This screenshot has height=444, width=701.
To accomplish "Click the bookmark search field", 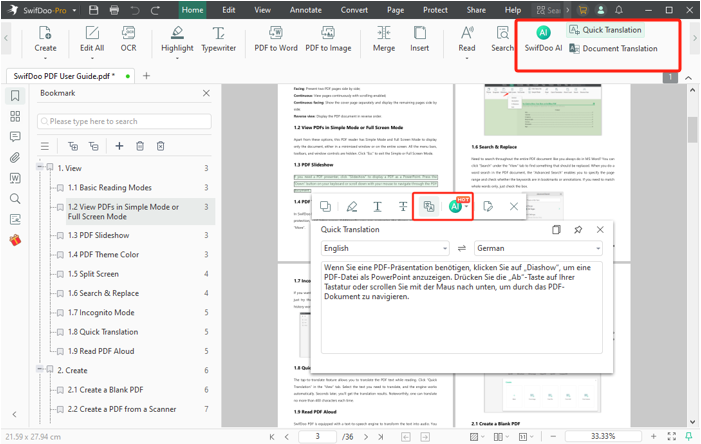I will [x=124, y=121].
